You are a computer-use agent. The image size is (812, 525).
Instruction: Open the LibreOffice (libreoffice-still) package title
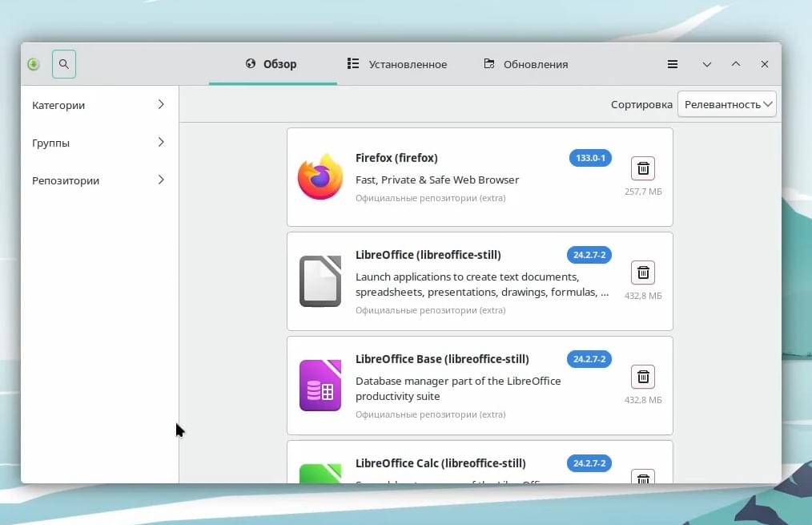pos(428,255)
